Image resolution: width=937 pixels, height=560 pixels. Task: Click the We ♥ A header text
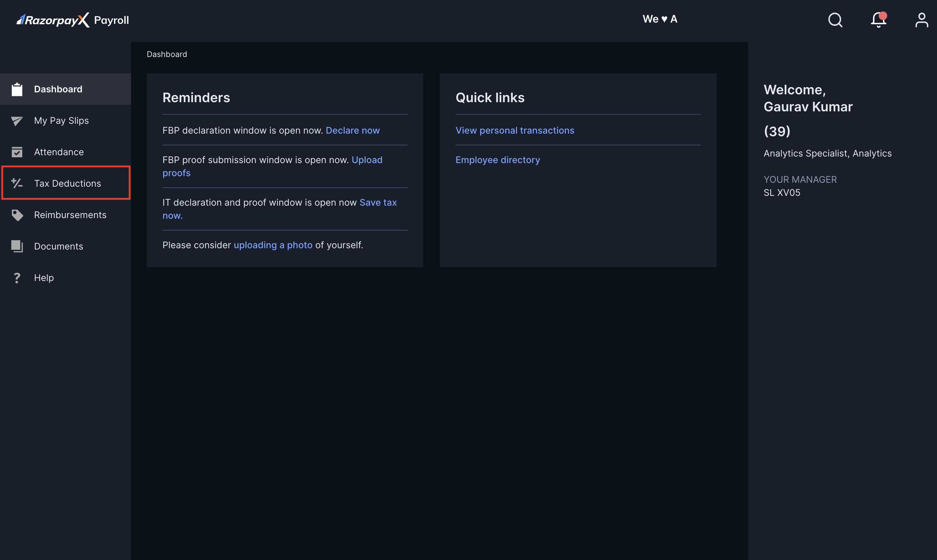(x=660, y=19)
